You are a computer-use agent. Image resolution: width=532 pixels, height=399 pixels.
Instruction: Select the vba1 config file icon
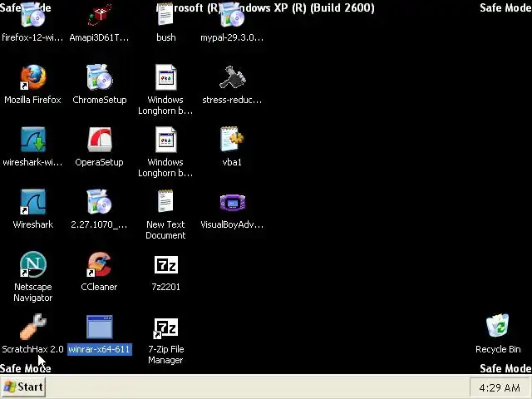pyautogui.click(x=232, y=139)
